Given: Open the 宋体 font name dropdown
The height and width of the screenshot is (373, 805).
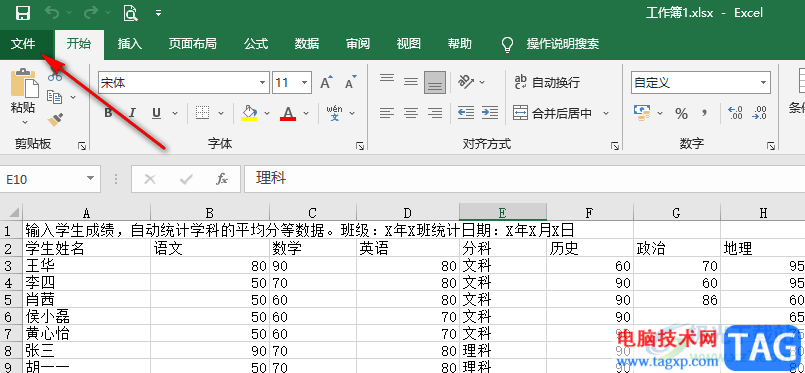Looking at the screenshot, I should (262, 83).
